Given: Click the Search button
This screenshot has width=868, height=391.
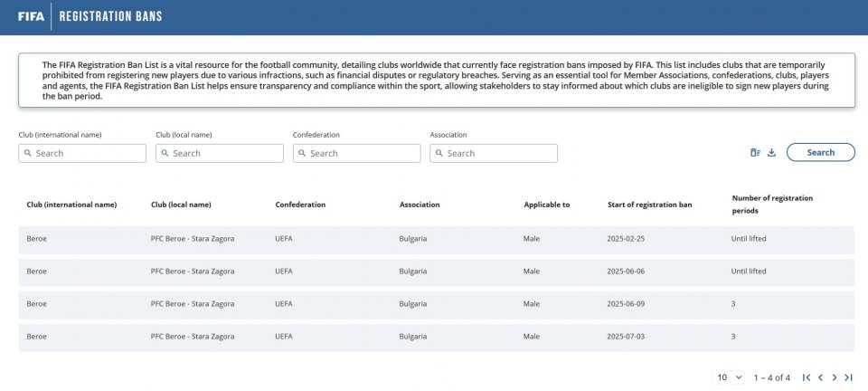Looking at the screenshot, I should pyautogui.click(x=820, y=152).
